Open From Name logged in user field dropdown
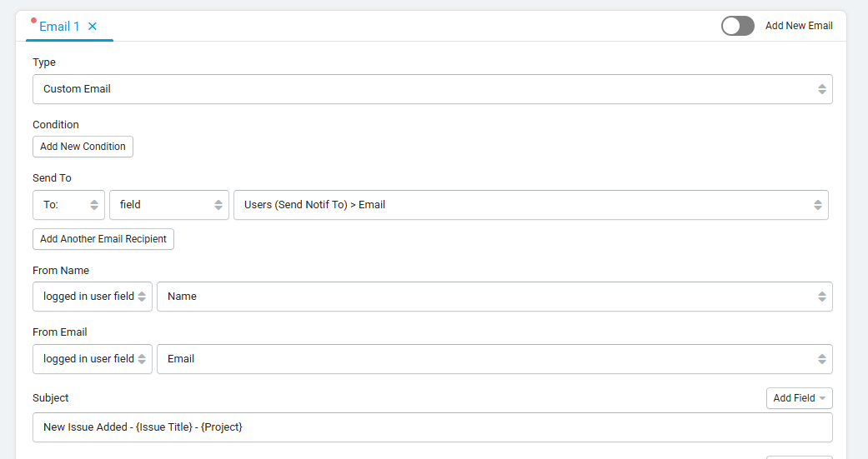 (93, 297)
